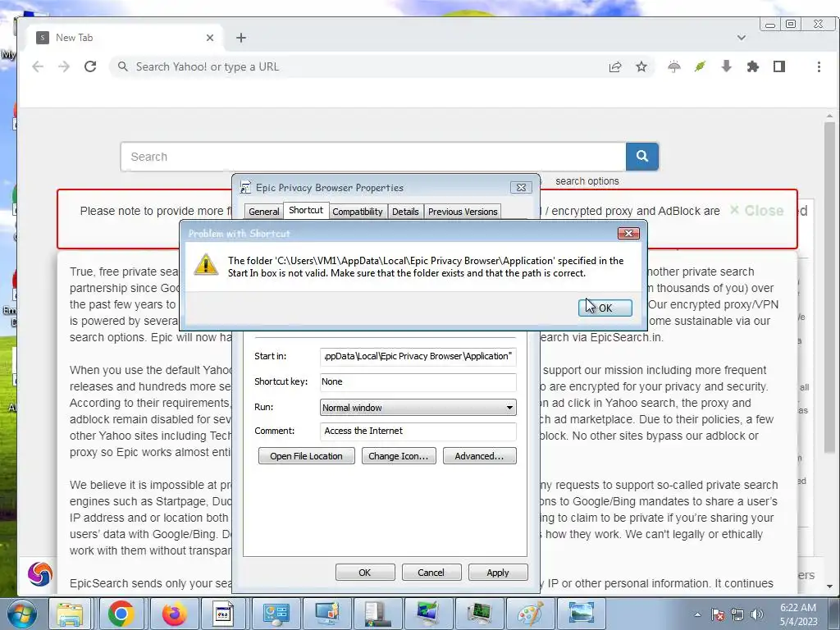This screenshot has height=630, width=840.
Task: Open the Windows Start menu
Action: click(21, 614)
